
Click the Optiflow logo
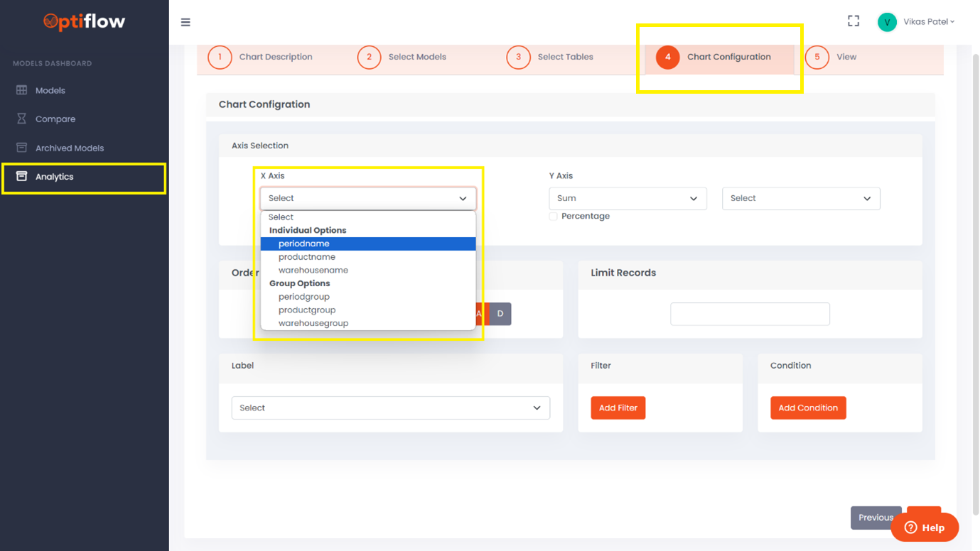[x=83, y=22]
